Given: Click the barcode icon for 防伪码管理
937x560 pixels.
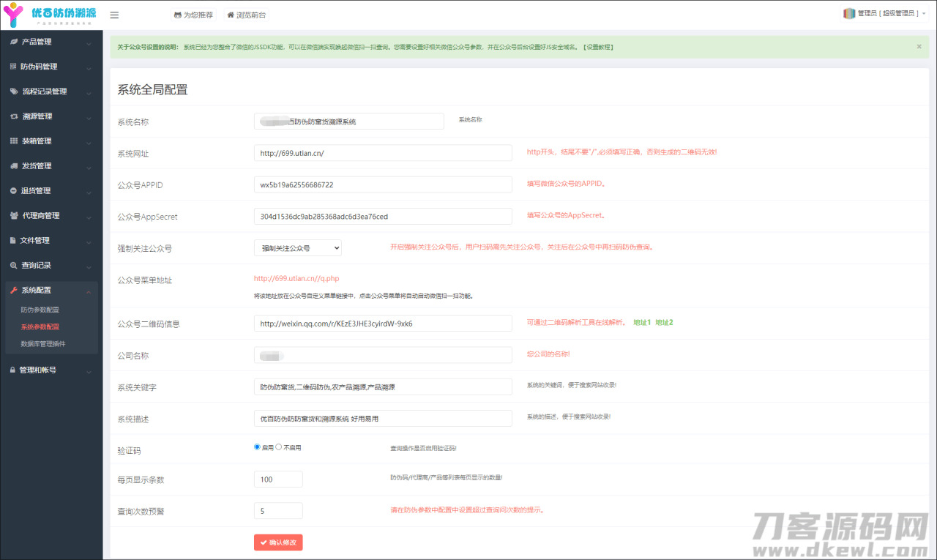Looking at the screenshot, I should coord(13,67).
